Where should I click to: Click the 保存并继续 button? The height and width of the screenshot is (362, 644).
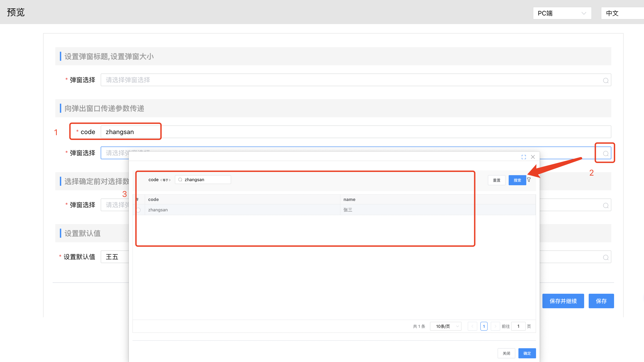tap(563, 301)
